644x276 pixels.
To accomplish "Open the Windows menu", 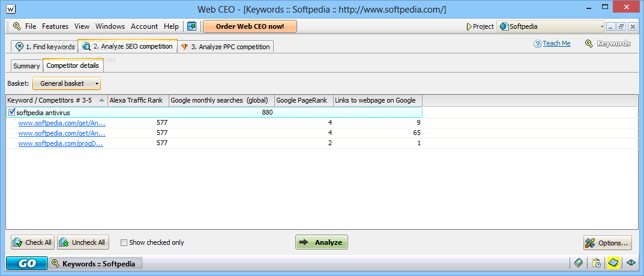I will click(x=110, y=26).
